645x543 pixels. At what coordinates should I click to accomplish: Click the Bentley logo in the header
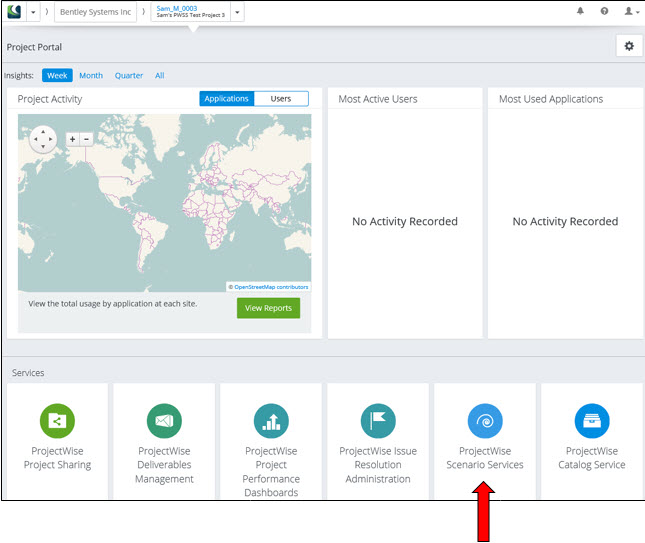point(14,12)
